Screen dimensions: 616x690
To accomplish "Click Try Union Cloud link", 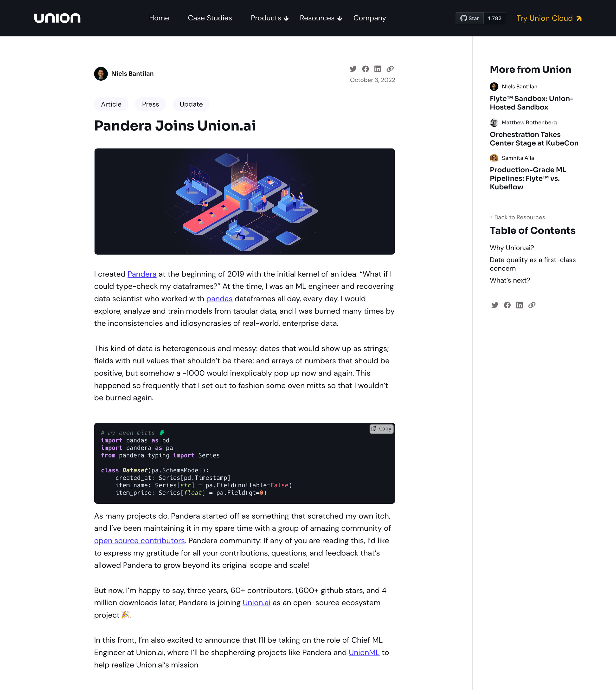I will point(549,18).
